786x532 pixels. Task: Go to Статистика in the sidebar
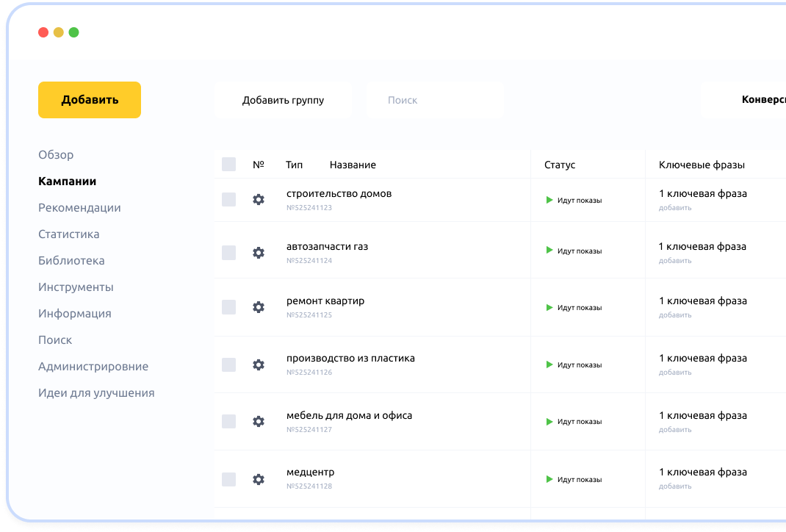coord(69,234)
